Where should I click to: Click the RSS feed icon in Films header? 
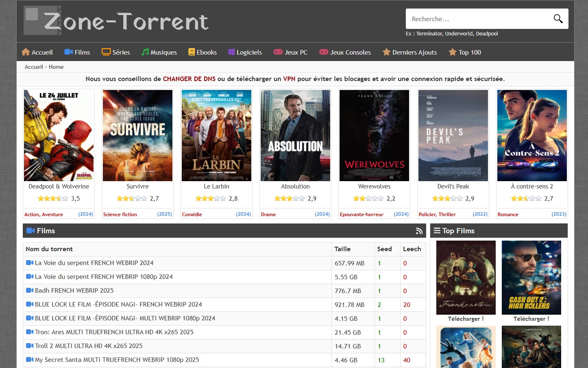point(419,231)
